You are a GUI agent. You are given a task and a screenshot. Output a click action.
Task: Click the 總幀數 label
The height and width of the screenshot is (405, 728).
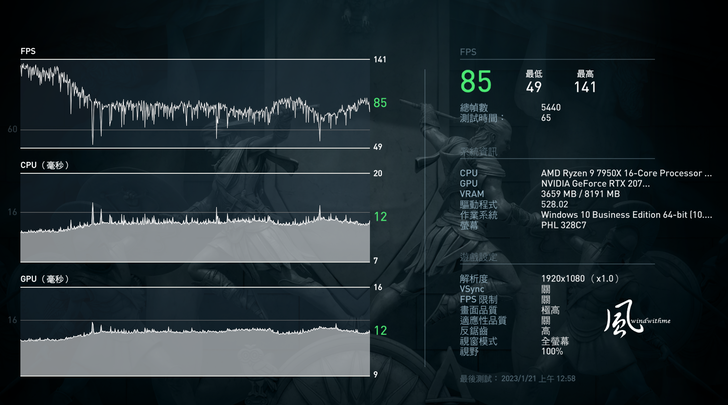pyautogui.click(x=474, y=107)
